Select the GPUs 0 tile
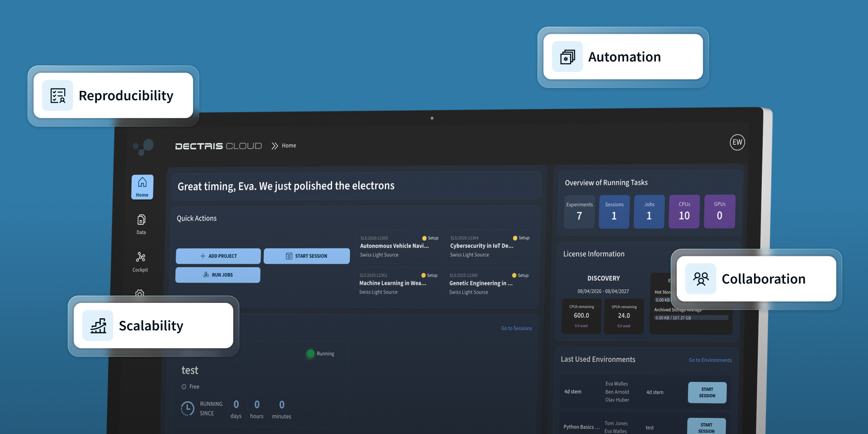This screenshot has width=868, height=434. (720, 212)
